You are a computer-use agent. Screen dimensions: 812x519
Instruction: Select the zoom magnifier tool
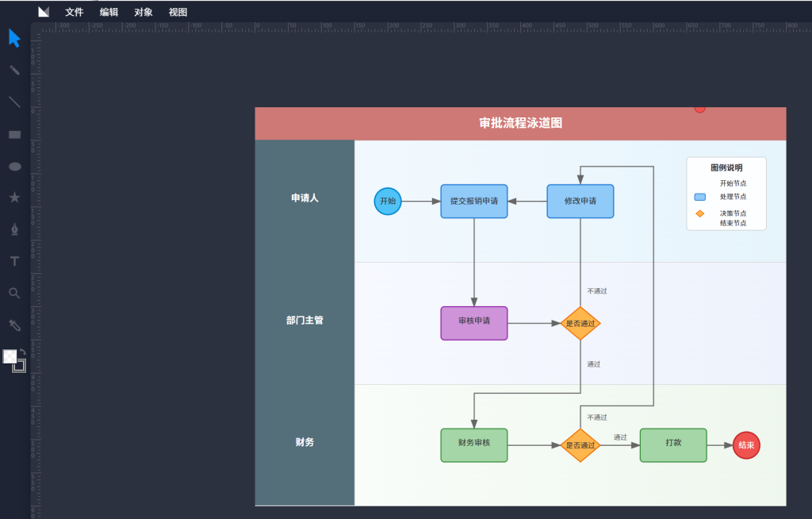point(14,294)
